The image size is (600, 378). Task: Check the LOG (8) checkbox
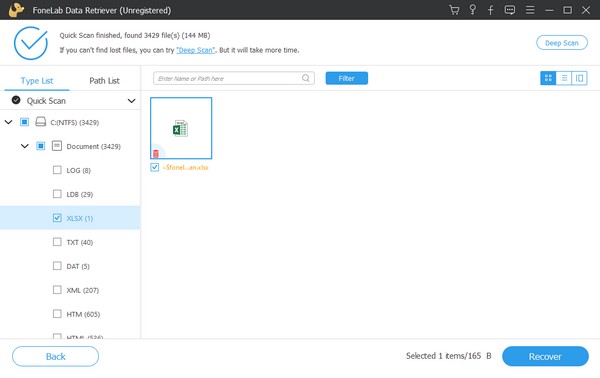(57, 170)
